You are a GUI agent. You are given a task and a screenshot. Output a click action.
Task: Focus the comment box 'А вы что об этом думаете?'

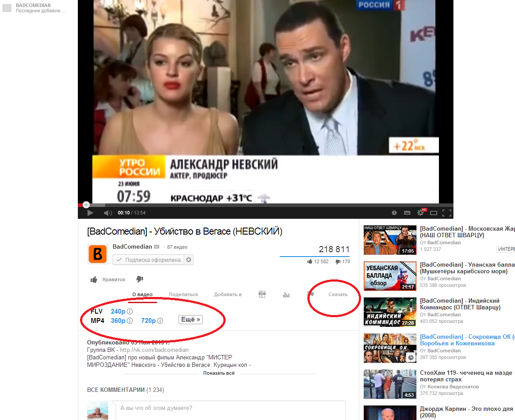pyautogui.click(x=231, y=410)
